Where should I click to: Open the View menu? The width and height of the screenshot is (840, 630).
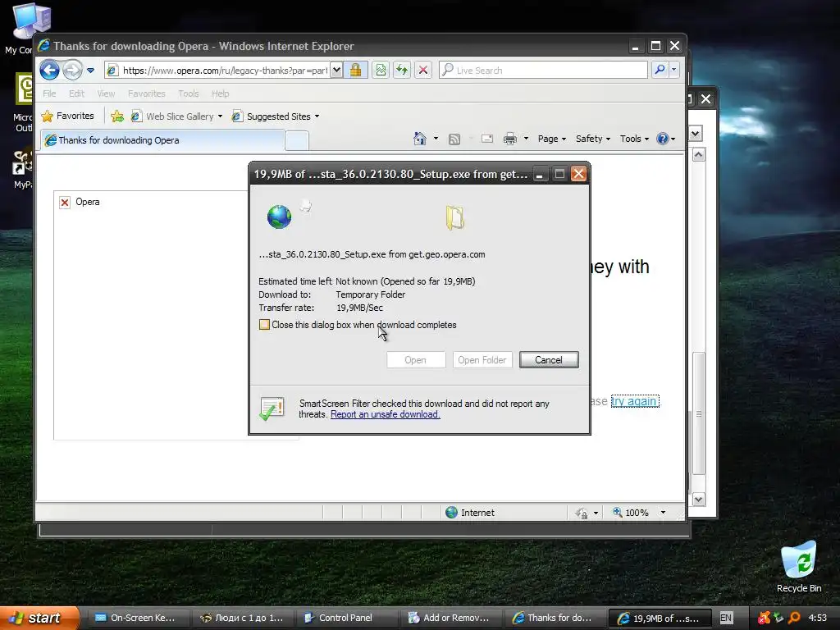click(106, 94)
